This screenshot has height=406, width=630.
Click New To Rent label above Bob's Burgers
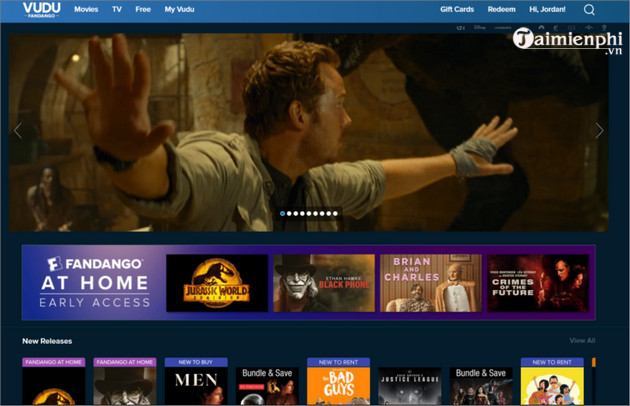(x=552, y=362)
